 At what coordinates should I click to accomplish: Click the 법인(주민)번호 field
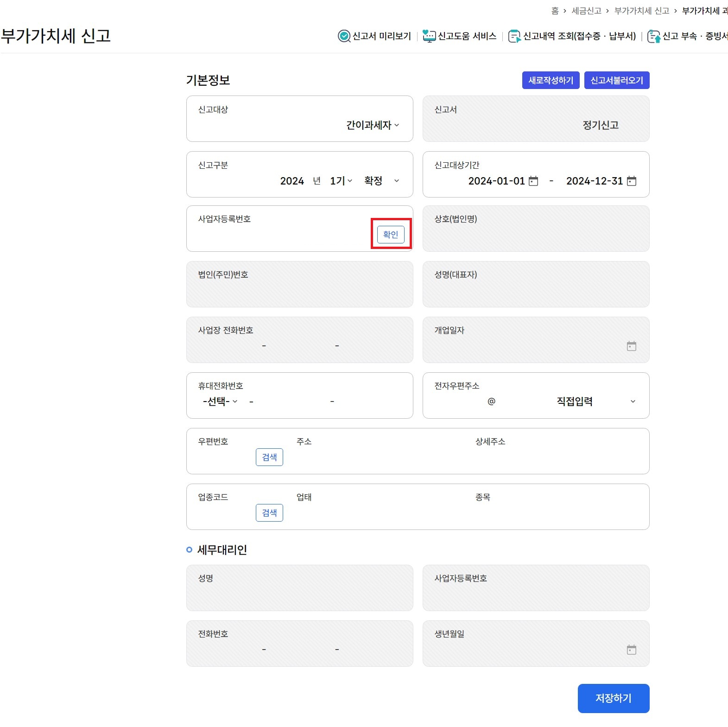pos(300,284)
